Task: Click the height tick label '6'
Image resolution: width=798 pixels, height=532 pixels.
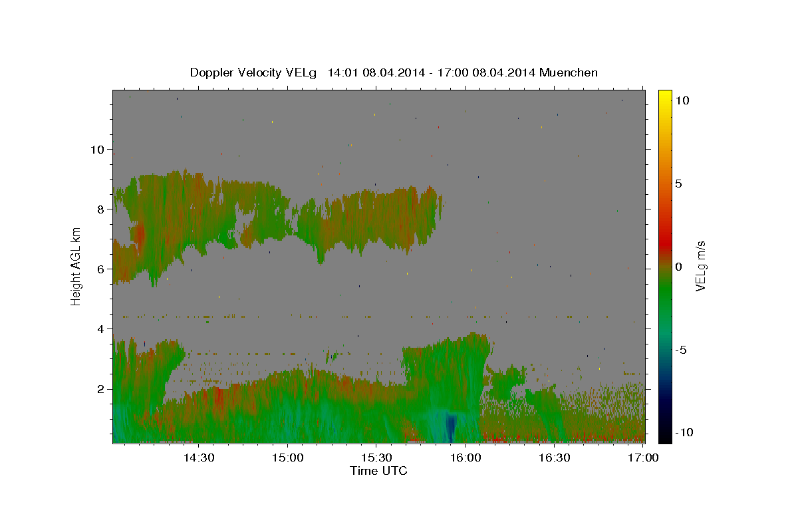Action: [x=101, y=269]
